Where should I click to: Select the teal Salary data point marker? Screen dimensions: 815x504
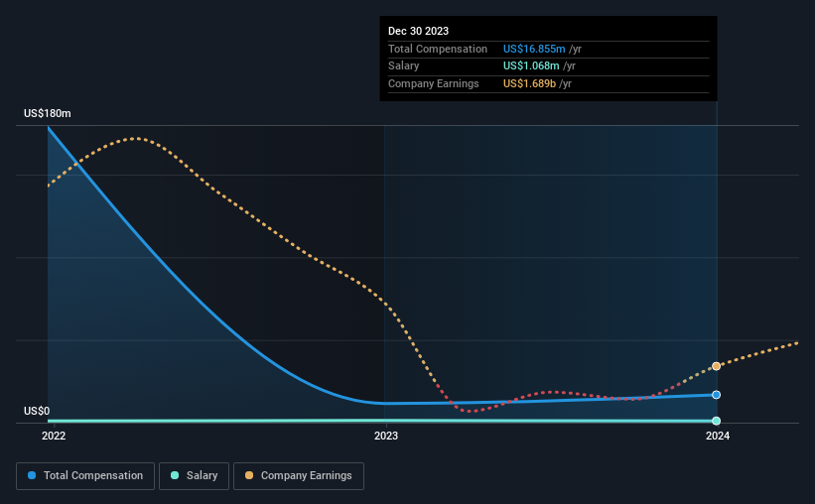click(x=717, y=421)
